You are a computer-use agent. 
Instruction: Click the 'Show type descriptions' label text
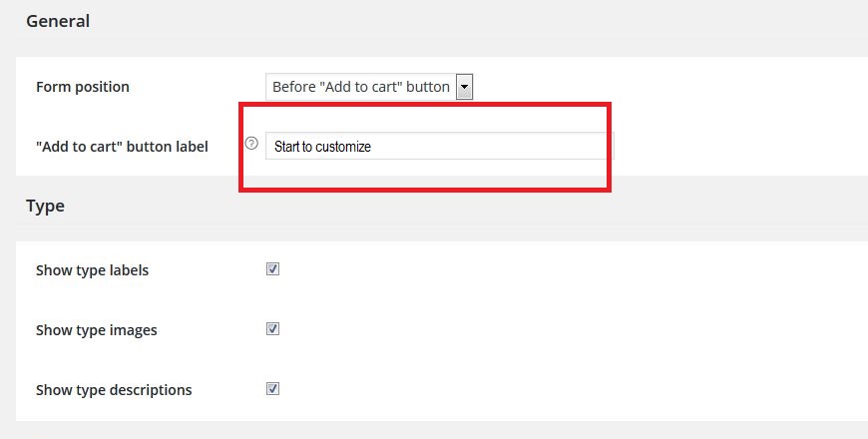(x=114, y=390)
